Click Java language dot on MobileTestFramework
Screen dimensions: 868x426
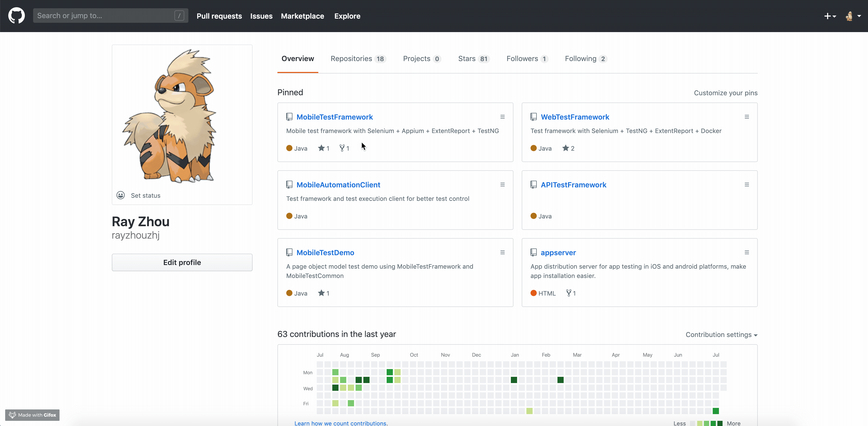pyautogui.click(x=289, y=148)
